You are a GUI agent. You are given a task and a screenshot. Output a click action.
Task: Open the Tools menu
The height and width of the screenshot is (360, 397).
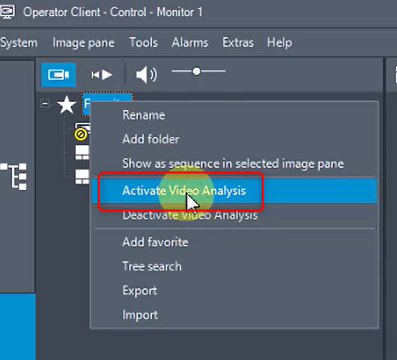(143, 43)
